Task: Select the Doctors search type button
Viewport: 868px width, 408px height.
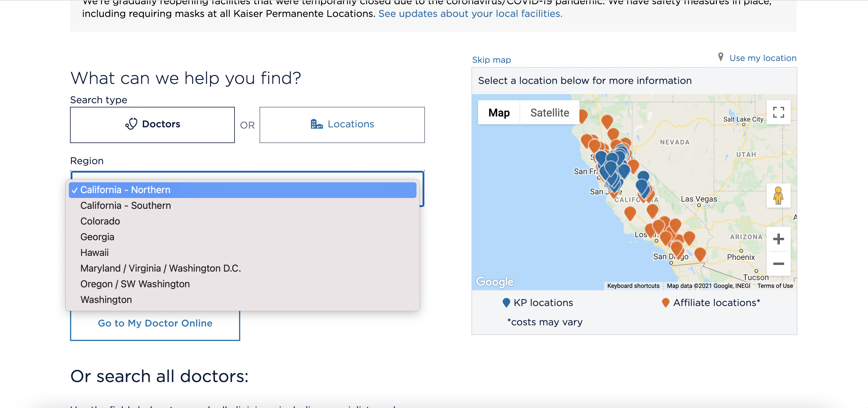Action: [x=152, y=125]
